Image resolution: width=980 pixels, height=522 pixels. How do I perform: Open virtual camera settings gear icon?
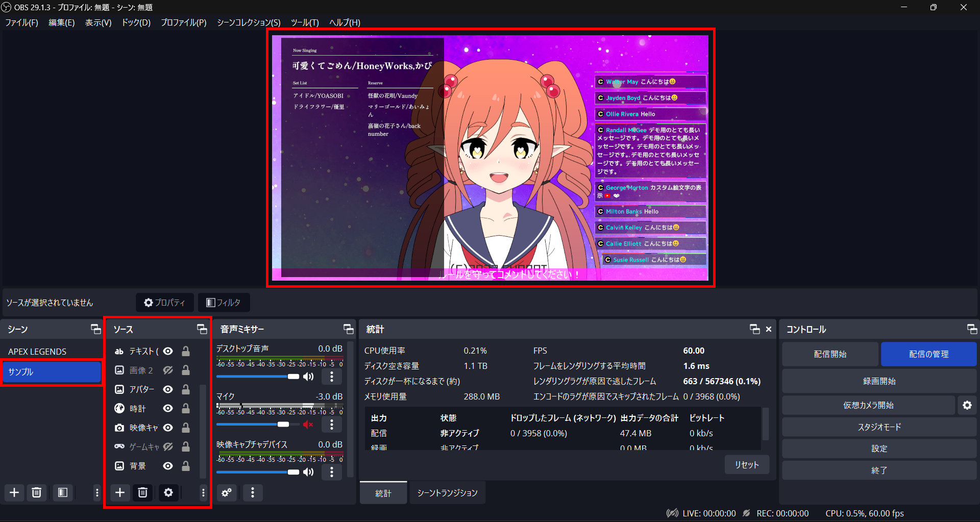point(967,405)
